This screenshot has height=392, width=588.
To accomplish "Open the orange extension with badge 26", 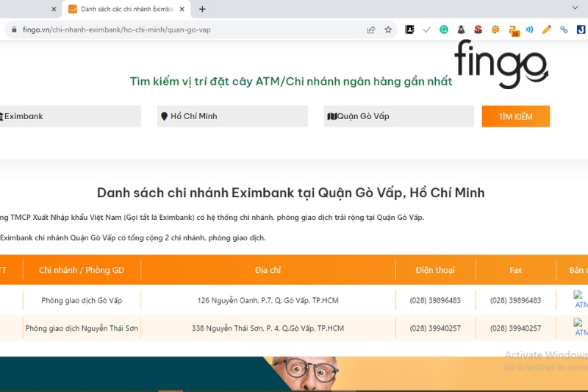I will click(x=514, y=31).
